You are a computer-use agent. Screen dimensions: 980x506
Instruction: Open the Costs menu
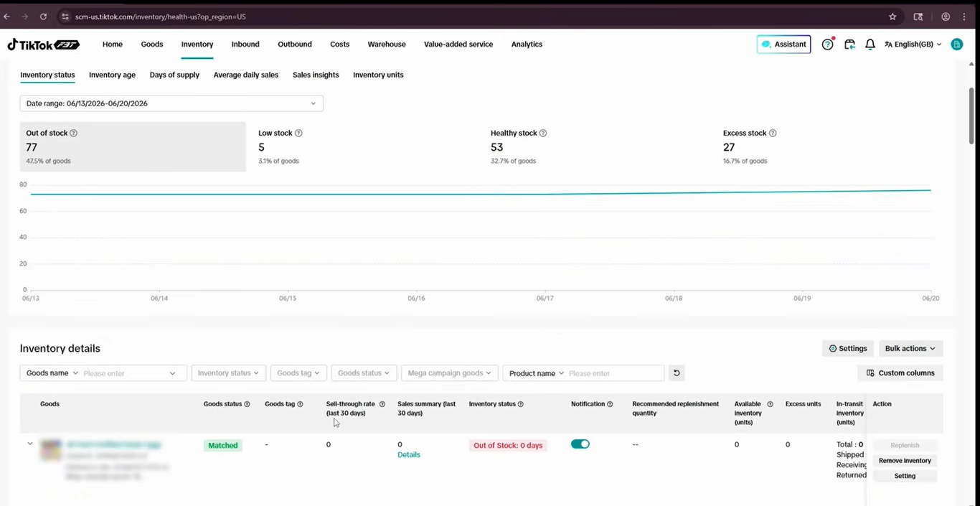click(340, 44)
